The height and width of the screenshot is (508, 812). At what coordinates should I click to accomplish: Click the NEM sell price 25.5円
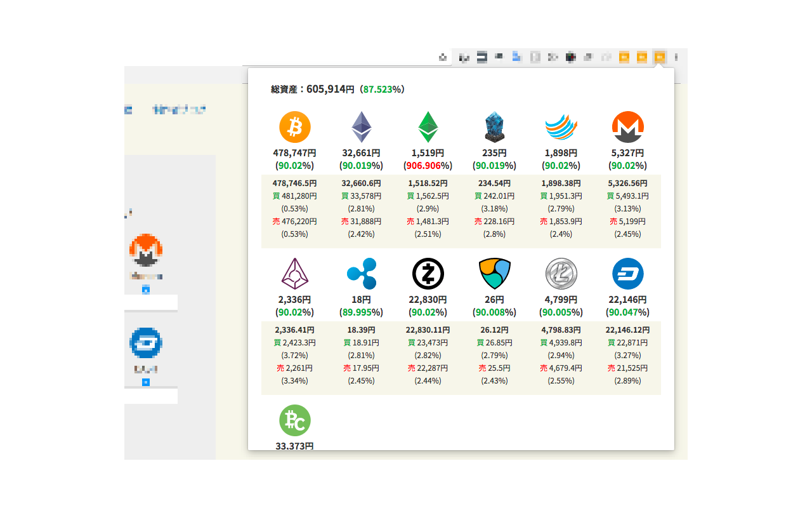(499, 368)
